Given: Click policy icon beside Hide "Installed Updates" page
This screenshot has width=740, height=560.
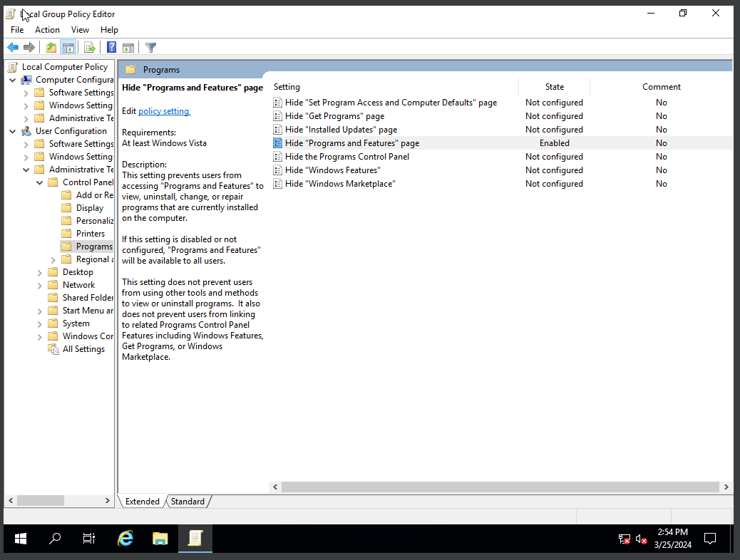Looking at the screenshot, I should pos(277,130).
